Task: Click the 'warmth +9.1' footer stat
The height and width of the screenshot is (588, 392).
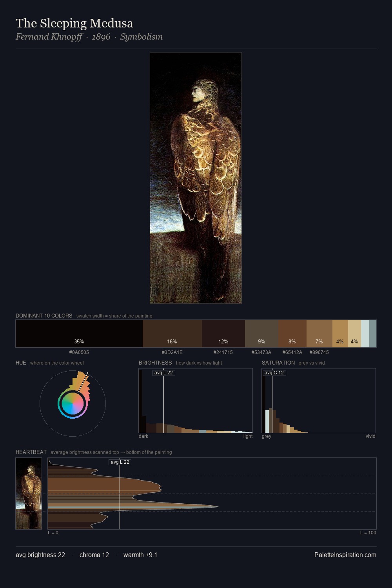Action: coord(140,555)
